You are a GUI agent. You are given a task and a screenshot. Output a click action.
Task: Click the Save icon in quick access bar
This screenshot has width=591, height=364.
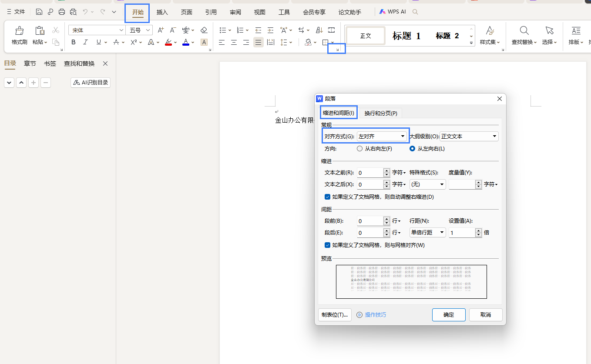tap(39, 12)
